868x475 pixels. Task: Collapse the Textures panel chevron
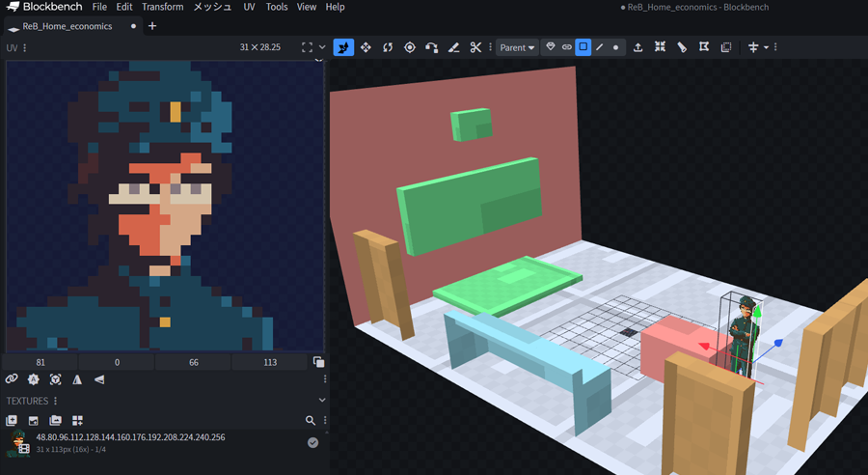322,401
